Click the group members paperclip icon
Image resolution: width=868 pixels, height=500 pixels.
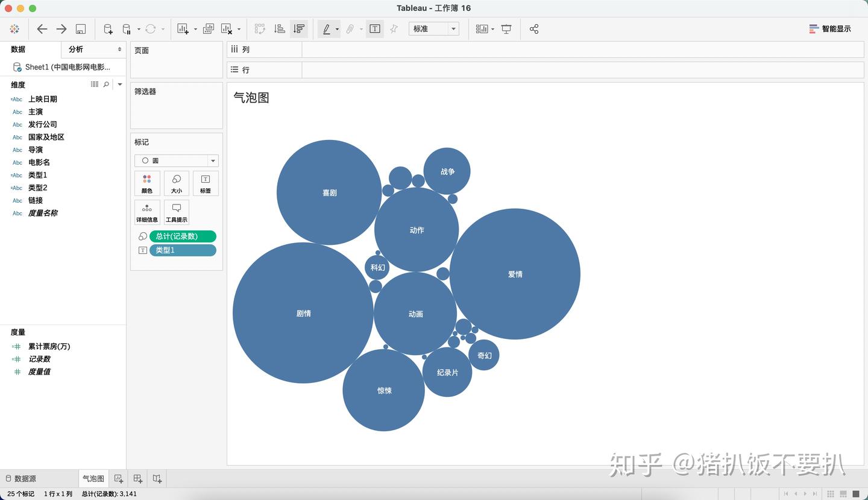click(x=350, y=29)
